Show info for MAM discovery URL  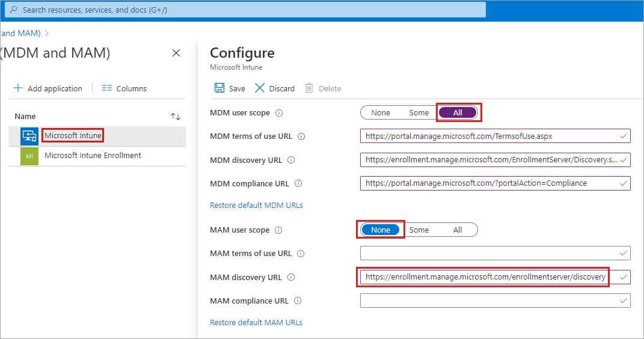pos(291,278)
